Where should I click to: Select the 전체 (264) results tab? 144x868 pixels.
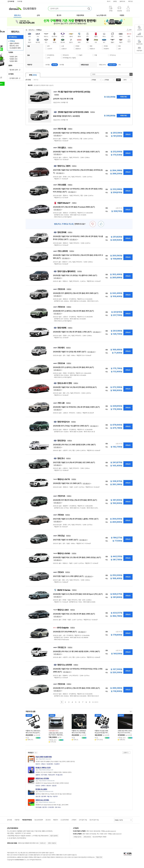(33, 75)
